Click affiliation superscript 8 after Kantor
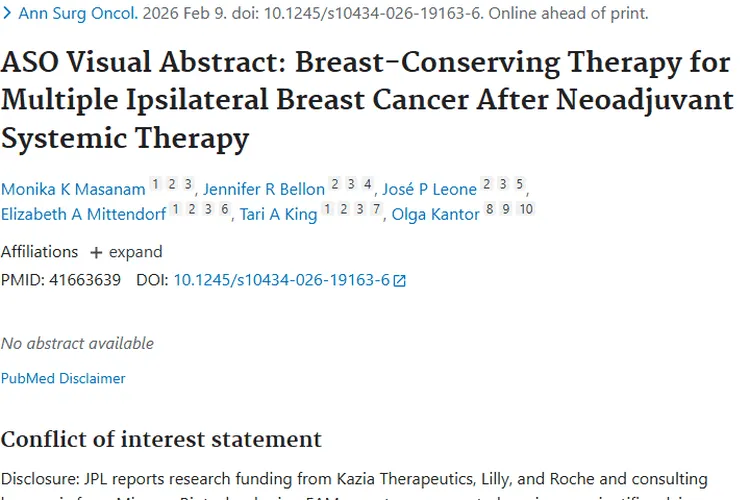This screenshot has width=750, height=500. [x=490, y=209]
